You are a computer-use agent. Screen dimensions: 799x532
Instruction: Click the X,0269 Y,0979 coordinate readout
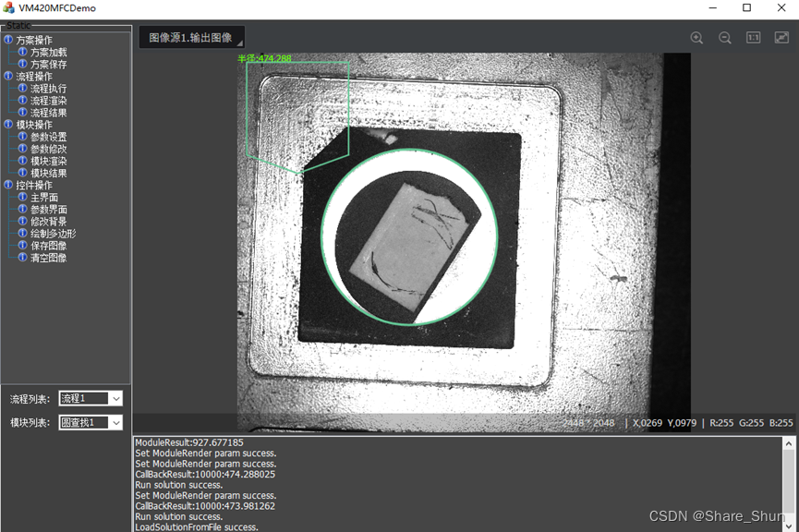[x=664, y=423]
